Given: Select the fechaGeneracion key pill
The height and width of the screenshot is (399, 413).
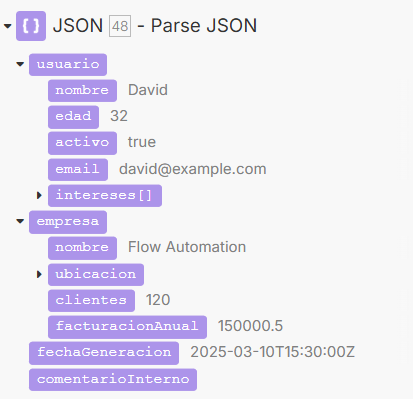Looking at the screenshot, I should [104, 353].
